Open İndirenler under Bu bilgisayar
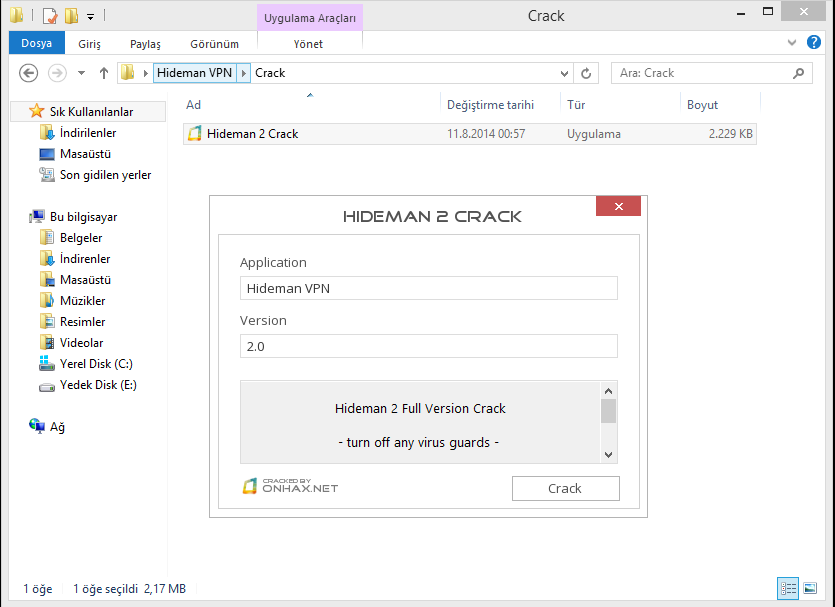The width and height of the screenshot is (835, 607). coord(85,259)
